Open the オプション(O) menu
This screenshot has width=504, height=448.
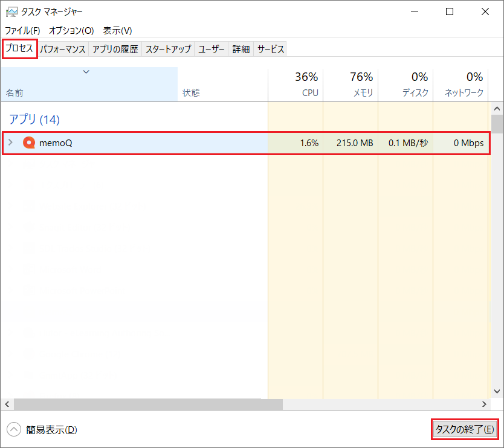click(x=71, y=30)
